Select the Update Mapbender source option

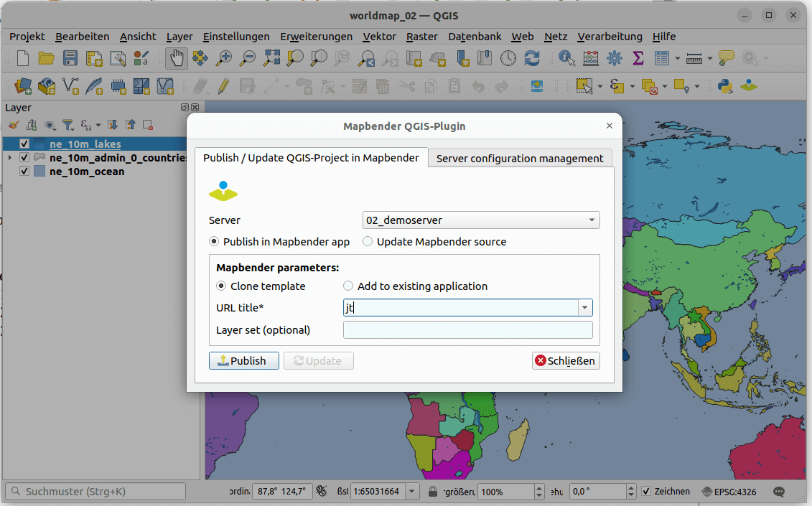click(x=368, y=242)
